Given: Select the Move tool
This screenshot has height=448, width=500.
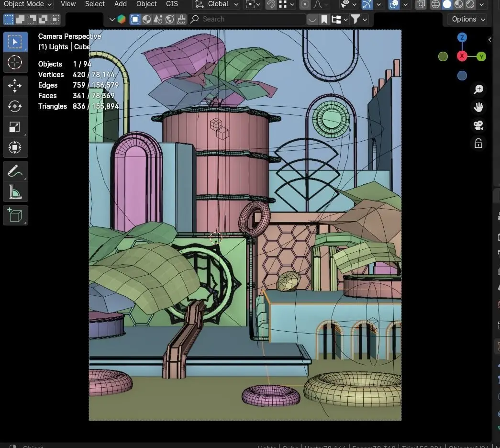Looking at the screenshot, I should point(15,86).
